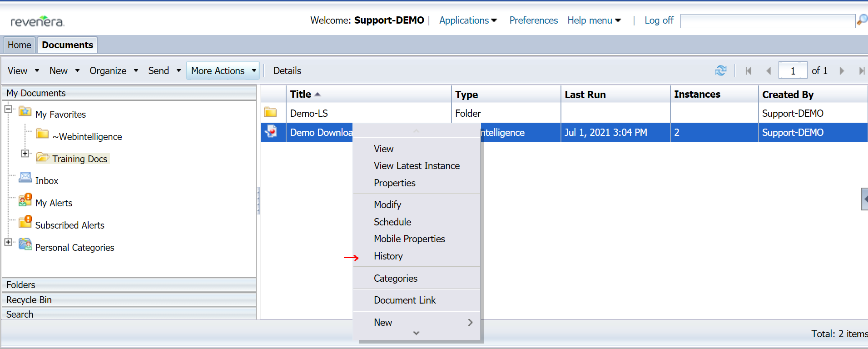Click the Subscribed Alerts icon

(x=25, y=222)
